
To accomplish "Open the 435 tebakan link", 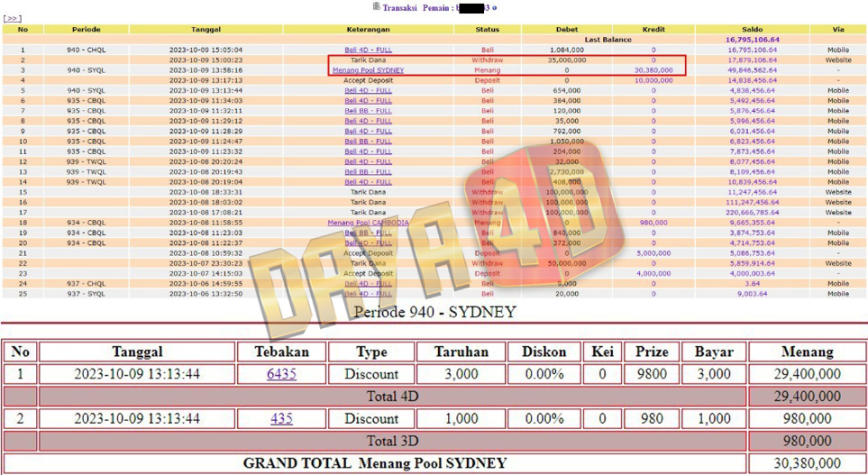I will click(x=281, y=419).
